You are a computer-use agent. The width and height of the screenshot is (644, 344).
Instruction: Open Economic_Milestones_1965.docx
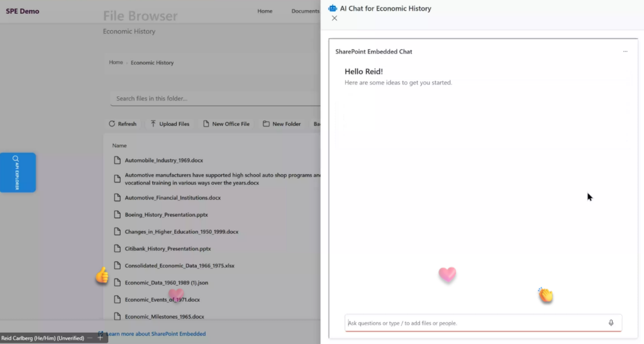pos(164,317)
